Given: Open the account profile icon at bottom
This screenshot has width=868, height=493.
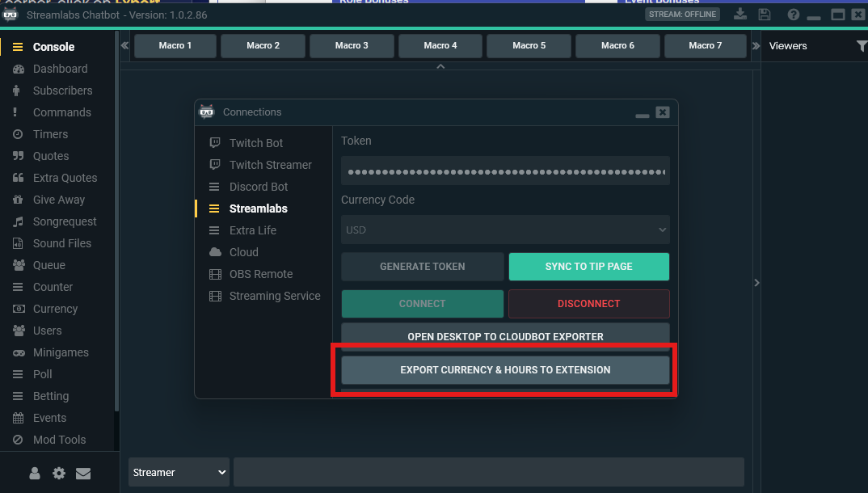Looking at the screenshot, I should click(34, 473).
